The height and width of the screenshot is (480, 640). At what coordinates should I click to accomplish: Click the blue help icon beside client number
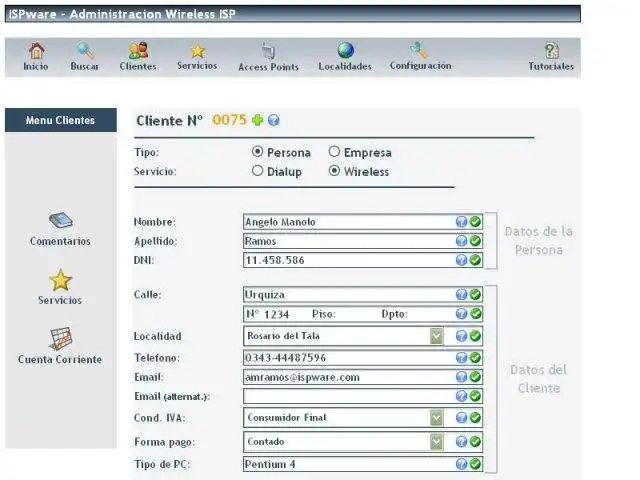[274, 120]
